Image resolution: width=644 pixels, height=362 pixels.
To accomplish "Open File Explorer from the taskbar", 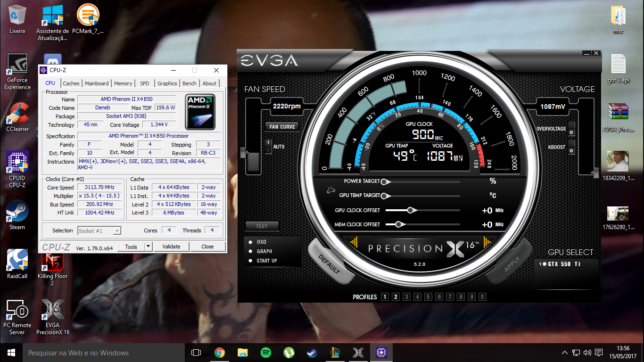I will pos(242,353).
